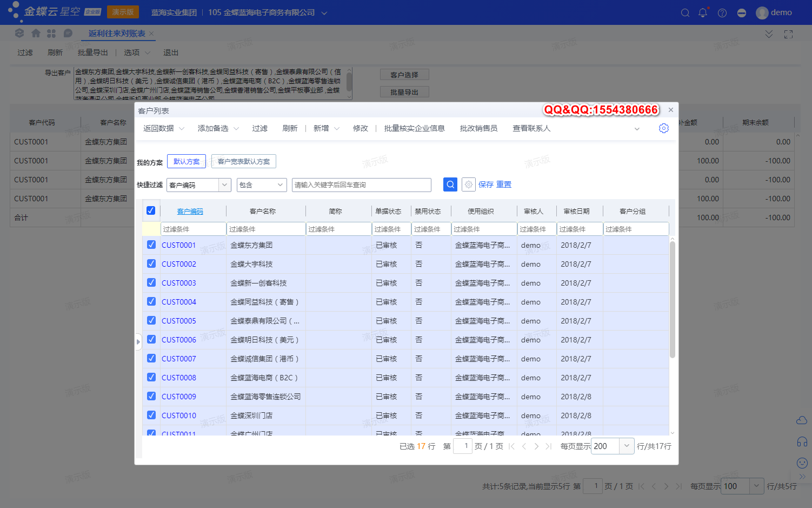Image resolution: width=812 pixels, height=508 pixels.
Task: Expand the dialog toolbar overflow chevron
Action: pos(637,129)
